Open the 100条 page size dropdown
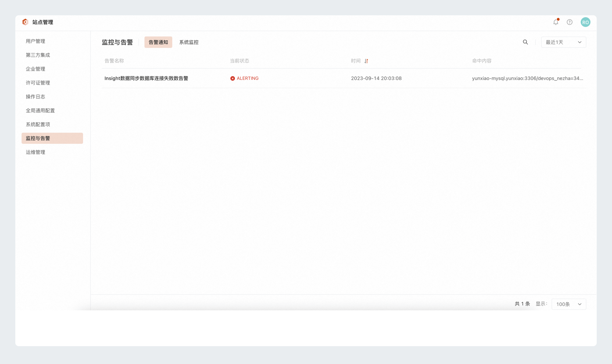The width and height of the screenshot is (612, 364). pos(569,304)
